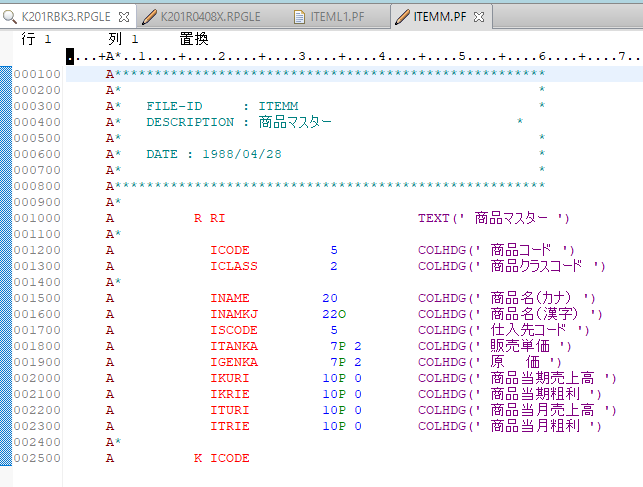Click the COLHDG text 販売単価
Screen dimensions: 643x487
click(x=520, y=346)
